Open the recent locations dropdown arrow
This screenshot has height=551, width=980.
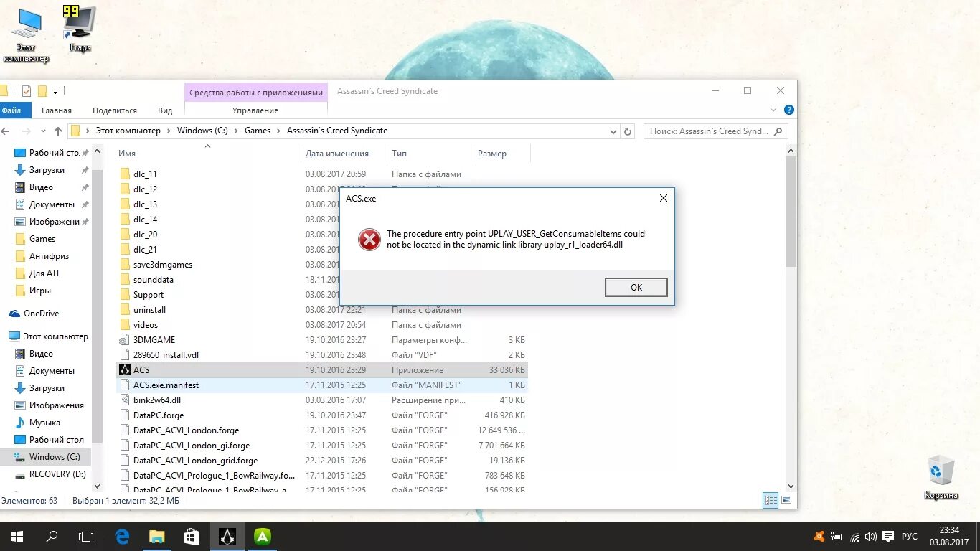[x=42, y=132]
